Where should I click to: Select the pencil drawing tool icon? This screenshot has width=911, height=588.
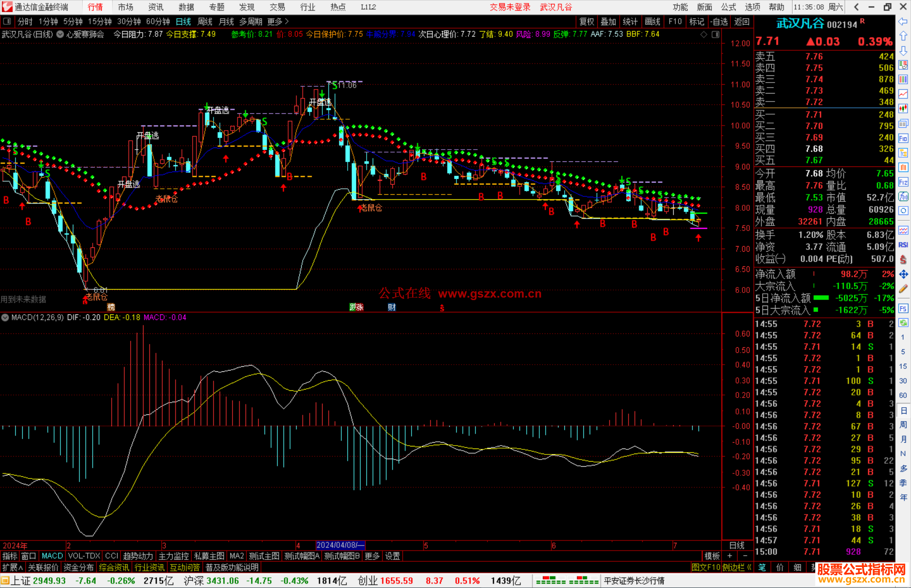point(903,289)
